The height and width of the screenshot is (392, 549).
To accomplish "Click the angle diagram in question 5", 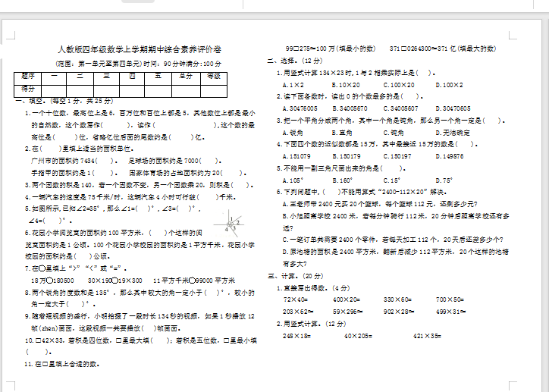I will (232, 223).
